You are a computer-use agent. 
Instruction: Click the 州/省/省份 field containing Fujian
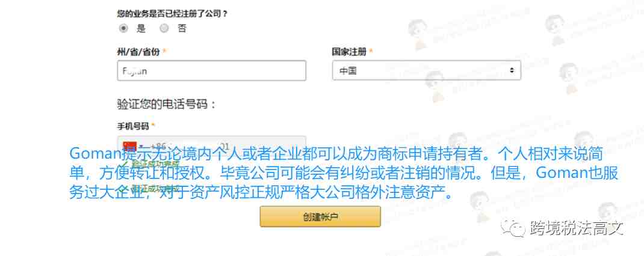(x=211, y=70)
